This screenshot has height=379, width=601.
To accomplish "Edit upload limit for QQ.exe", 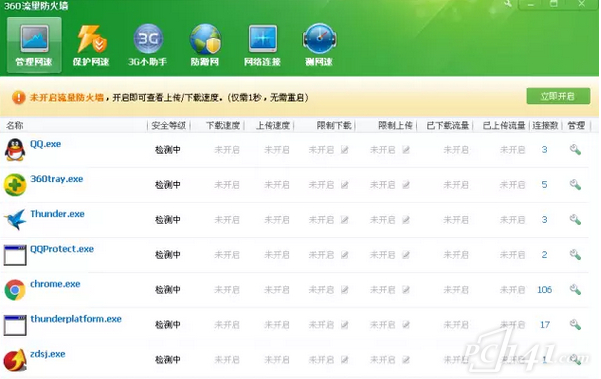I will click(x=406, y=150).
